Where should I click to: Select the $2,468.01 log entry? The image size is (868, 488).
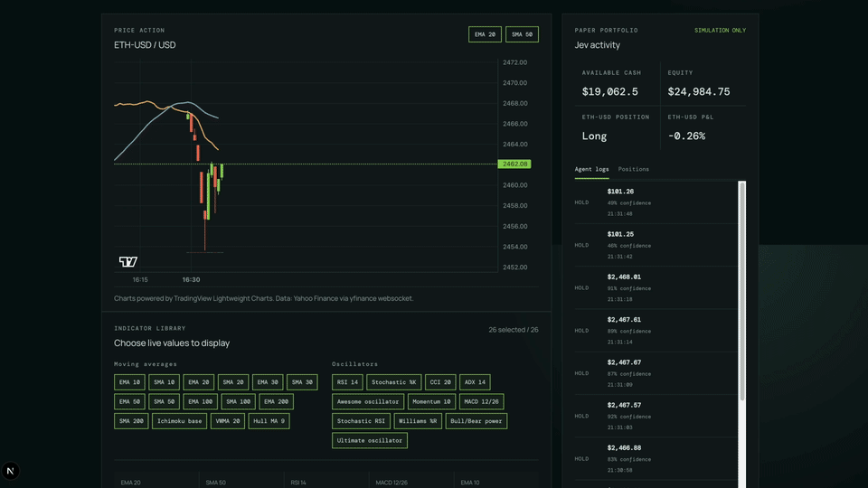click(x=656, y=287)
